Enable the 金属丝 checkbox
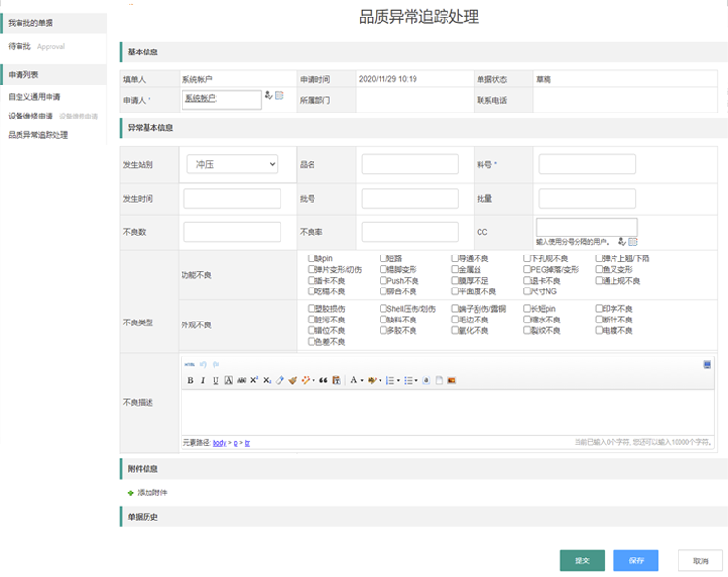The width and height of the screenshot is (728, 577). (x=455, y=269)
